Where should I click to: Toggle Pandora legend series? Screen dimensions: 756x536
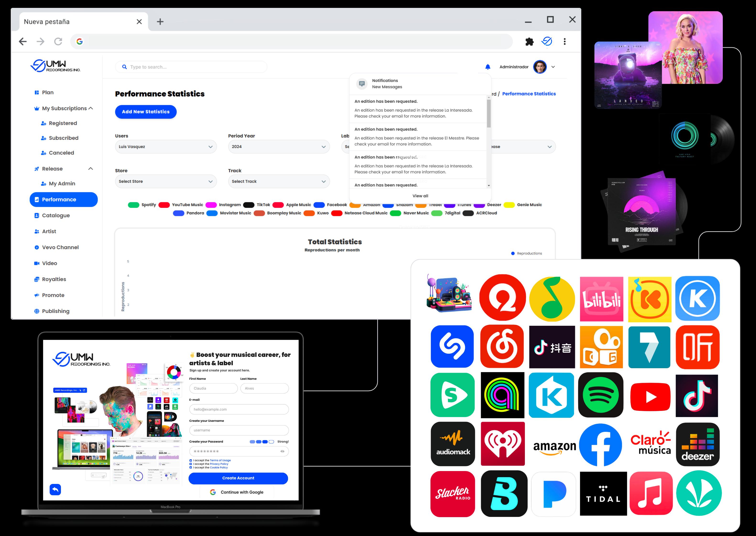(x=189, y=213)
